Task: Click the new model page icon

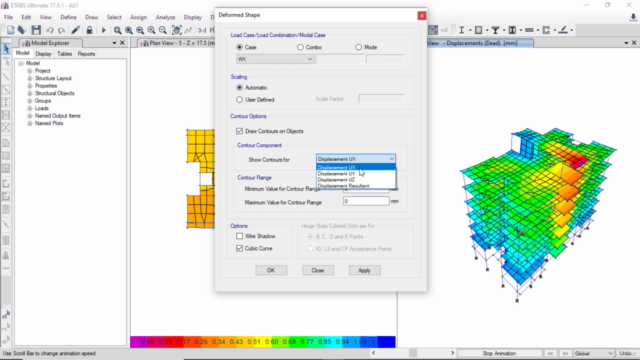Action: 10,30
